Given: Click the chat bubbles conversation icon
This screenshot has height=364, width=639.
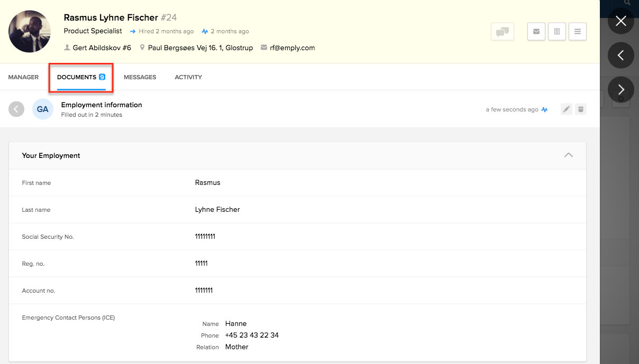Looking at the screenshot, I should click(502, 32).
